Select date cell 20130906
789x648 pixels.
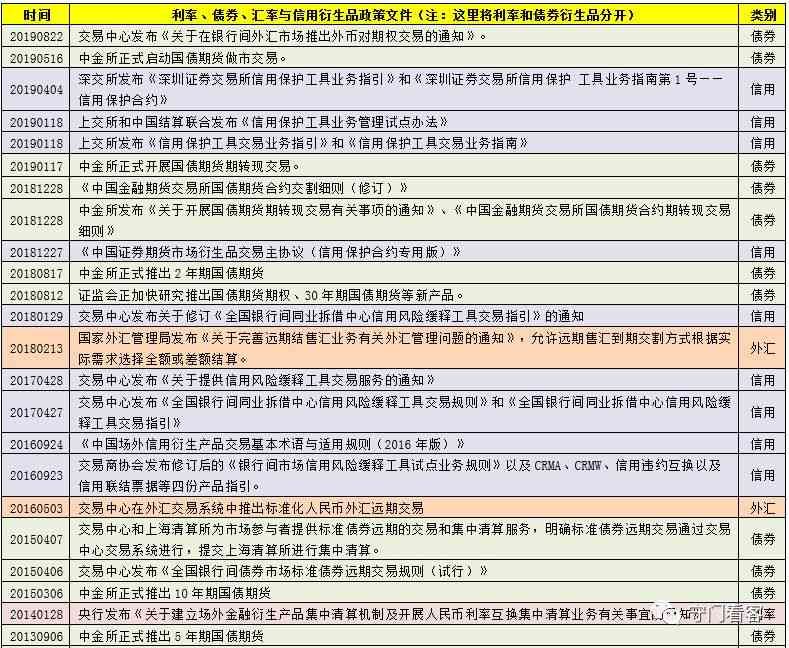36,636
